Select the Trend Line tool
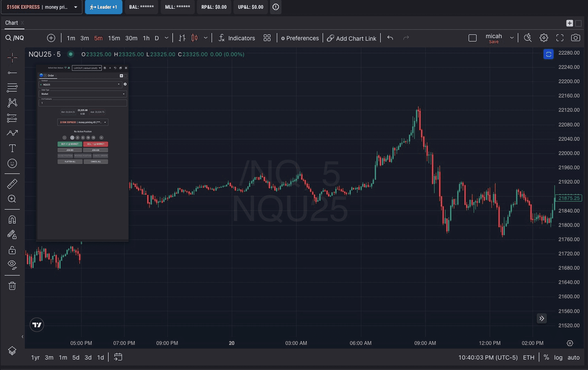 (12, 72)
